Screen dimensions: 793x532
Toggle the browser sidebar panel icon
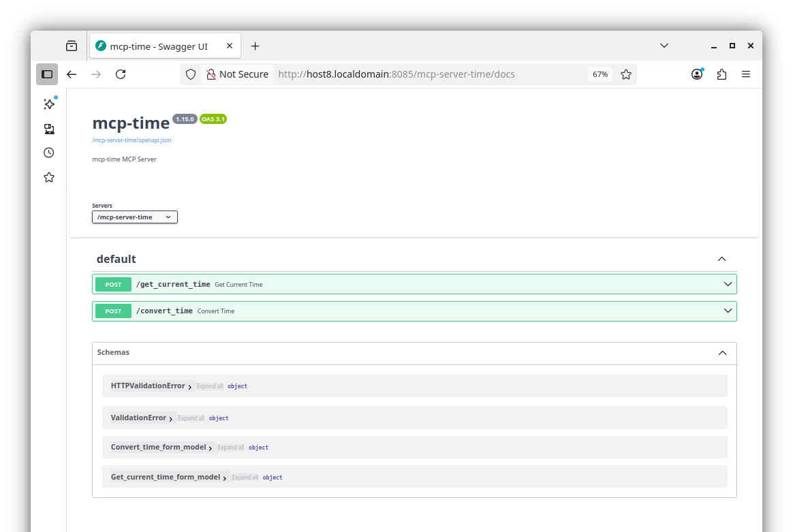click(47, 74)
